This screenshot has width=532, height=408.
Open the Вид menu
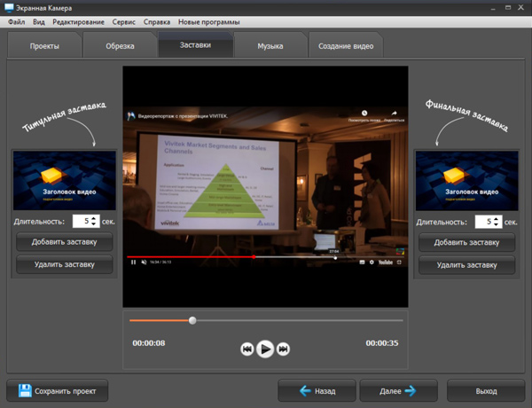39,22
